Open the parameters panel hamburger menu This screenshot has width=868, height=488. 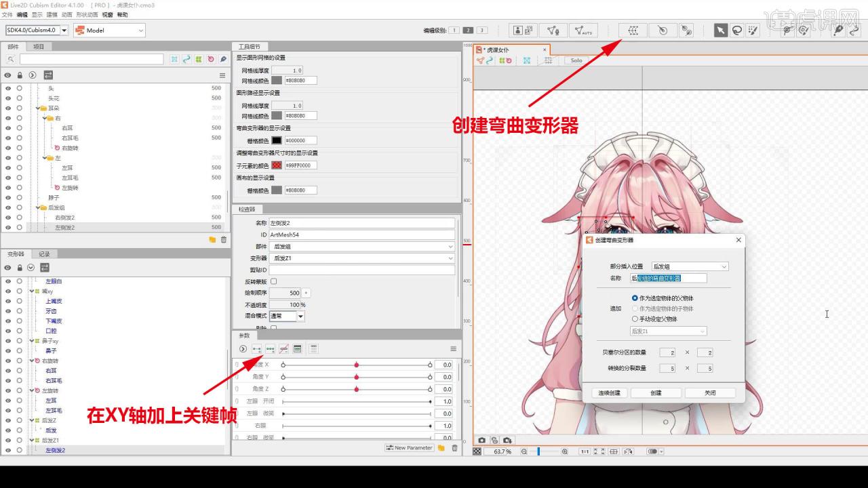click(453, 348)
